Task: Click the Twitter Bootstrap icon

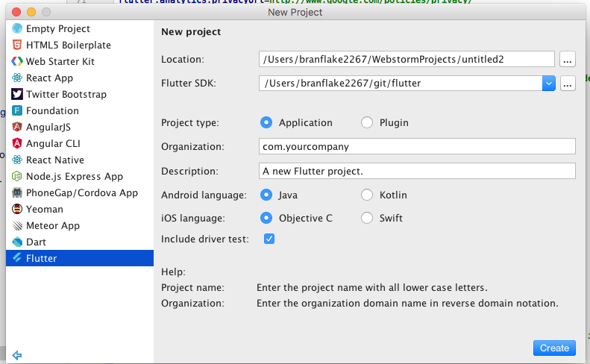Action: [x=17, y=94]
